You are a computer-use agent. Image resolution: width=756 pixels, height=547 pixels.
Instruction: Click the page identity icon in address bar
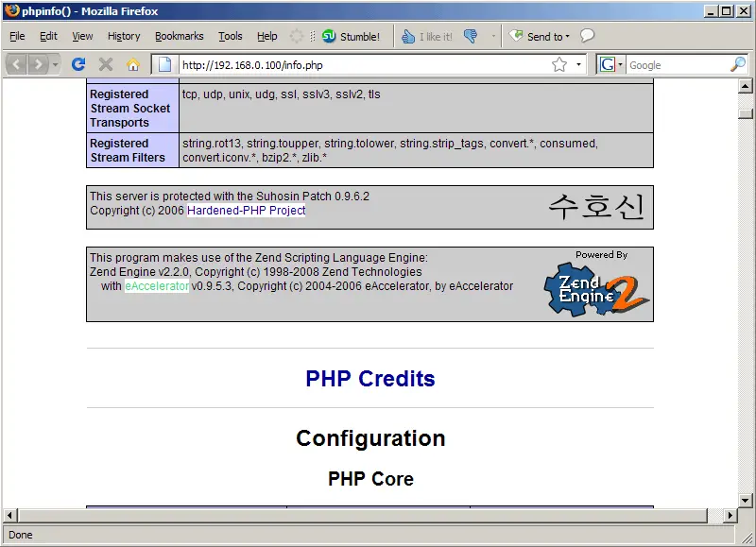[164, 64]
